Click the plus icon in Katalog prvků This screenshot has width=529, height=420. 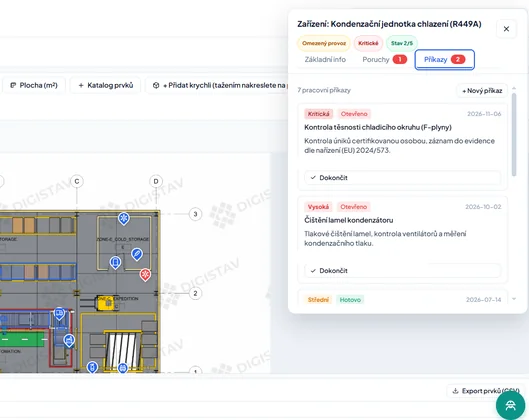[81, 85]
